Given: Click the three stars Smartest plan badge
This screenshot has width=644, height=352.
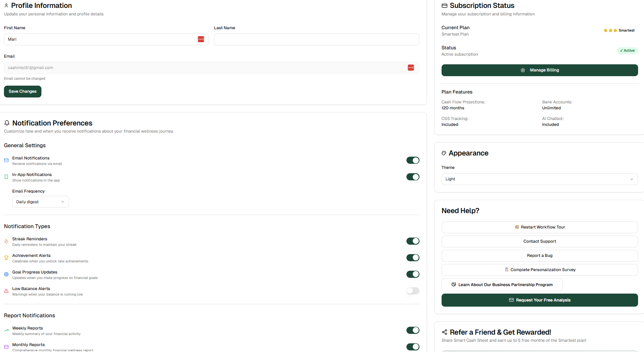Looking at the screenshot, I should pyautogui.click(x=619, y=30).
